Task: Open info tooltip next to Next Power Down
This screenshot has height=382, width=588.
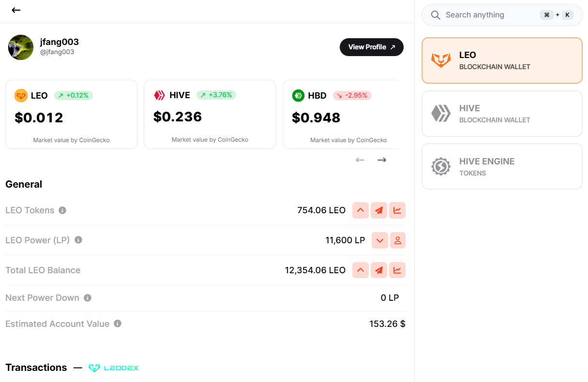Action: [x=88, y=298]
